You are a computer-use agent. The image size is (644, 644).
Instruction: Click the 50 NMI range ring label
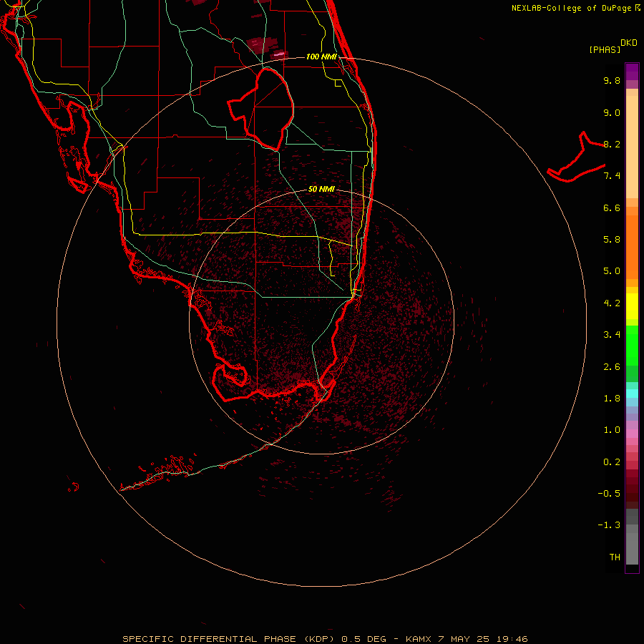tap(321, 189)
